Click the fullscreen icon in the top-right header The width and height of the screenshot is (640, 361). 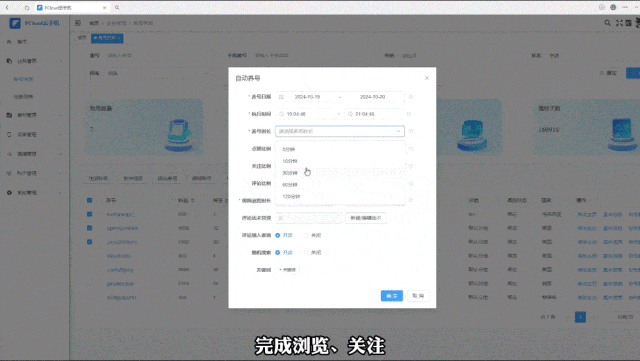coord(619,23)
